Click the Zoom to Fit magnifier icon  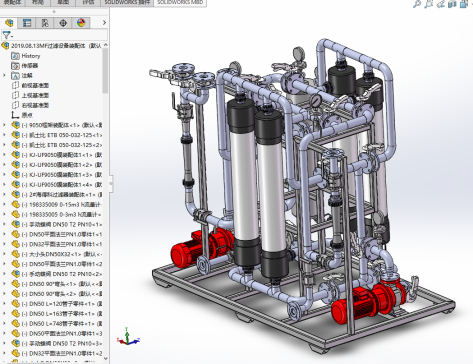click(417, 4)
